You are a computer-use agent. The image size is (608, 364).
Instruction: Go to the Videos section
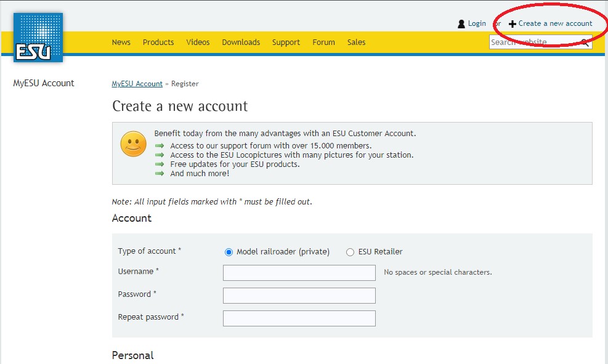pos(198,42)
